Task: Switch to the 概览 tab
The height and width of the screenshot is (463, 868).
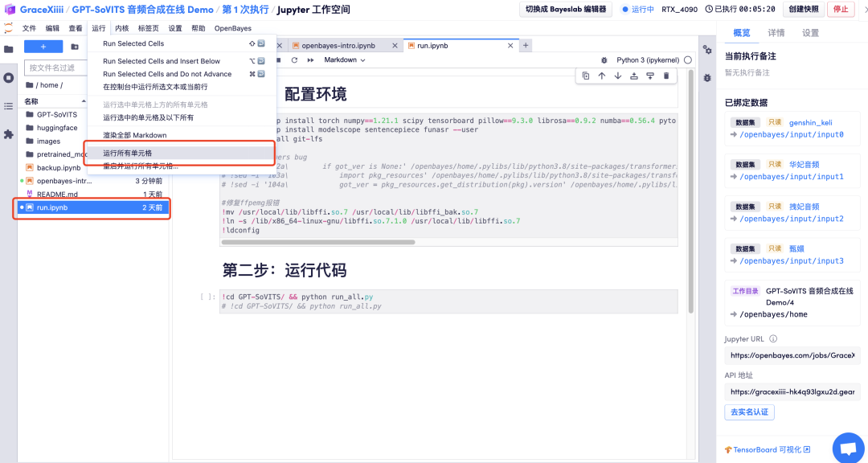Action: [x=741, y=33]
